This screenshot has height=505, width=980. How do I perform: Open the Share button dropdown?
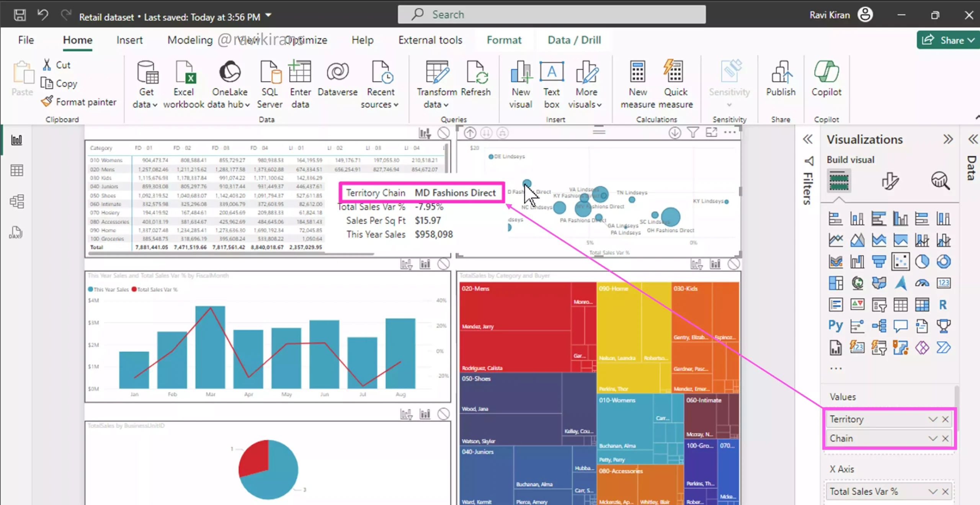pyautogui.click(x=972, y=40)
